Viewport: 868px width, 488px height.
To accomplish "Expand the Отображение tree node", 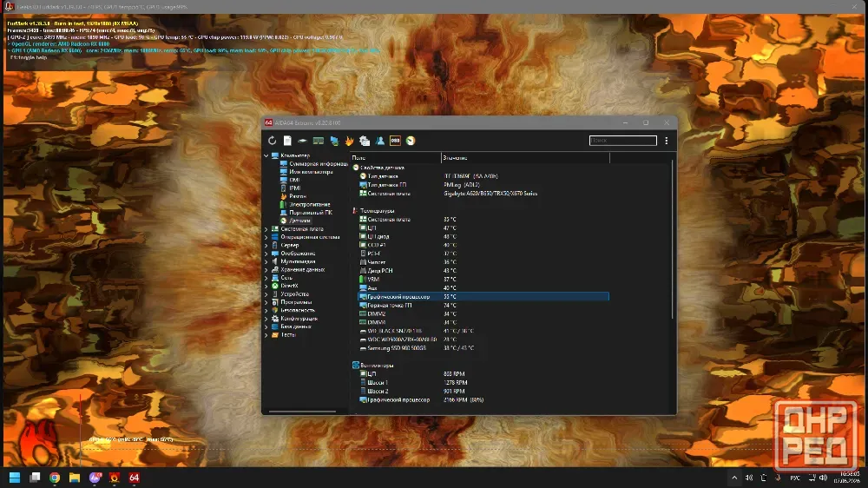I will point(266,254).
